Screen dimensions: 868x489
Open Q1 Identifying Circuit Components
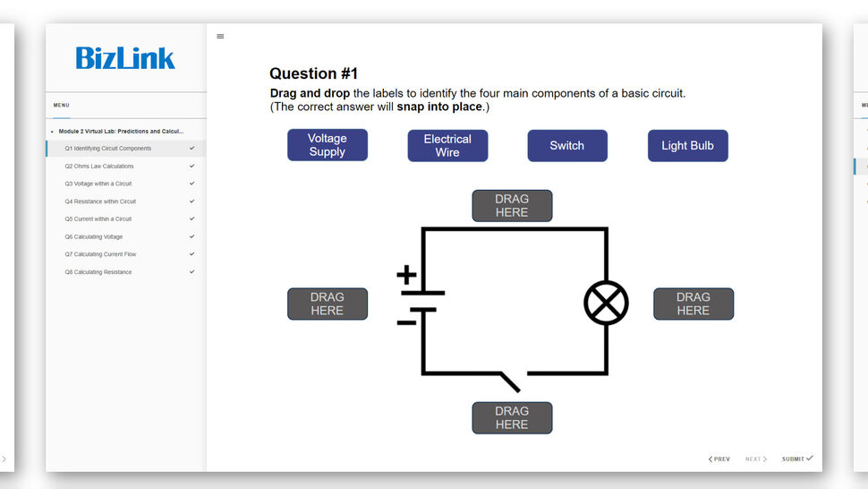coord(108,149)
